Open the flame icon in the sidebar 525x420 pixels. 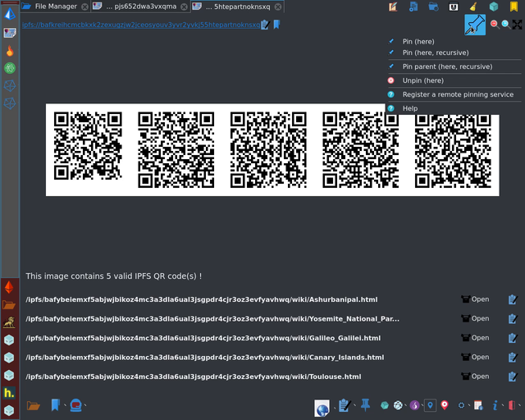pyautogui.click(x=10, y=51)
